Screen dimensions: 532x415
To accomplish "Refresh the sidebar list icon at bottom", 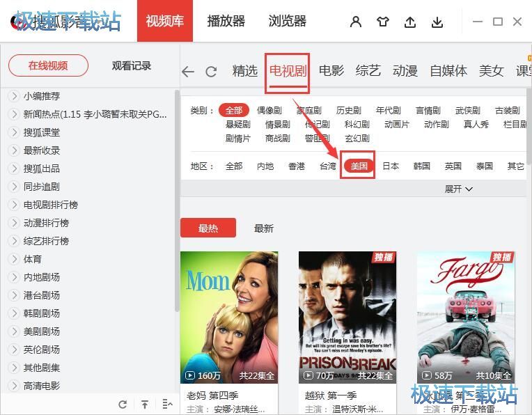I will [x=123, y=404].
